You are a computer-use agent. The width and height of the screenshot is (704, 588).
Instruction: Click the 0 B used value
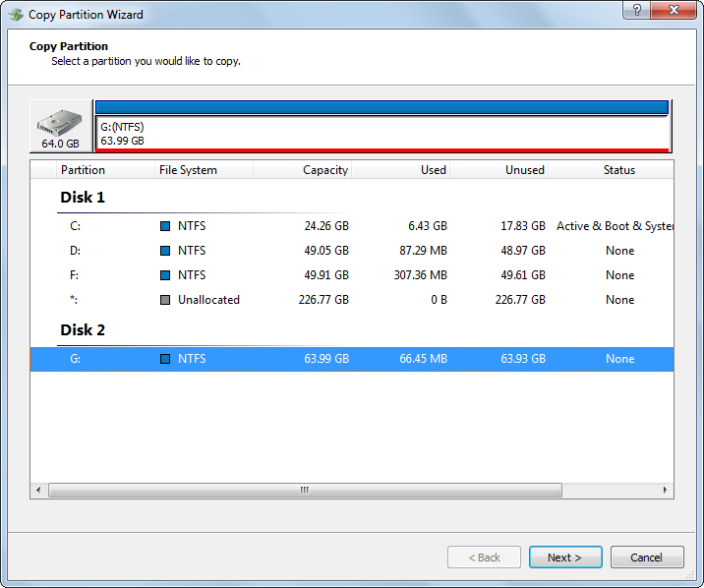pos(440,300)
